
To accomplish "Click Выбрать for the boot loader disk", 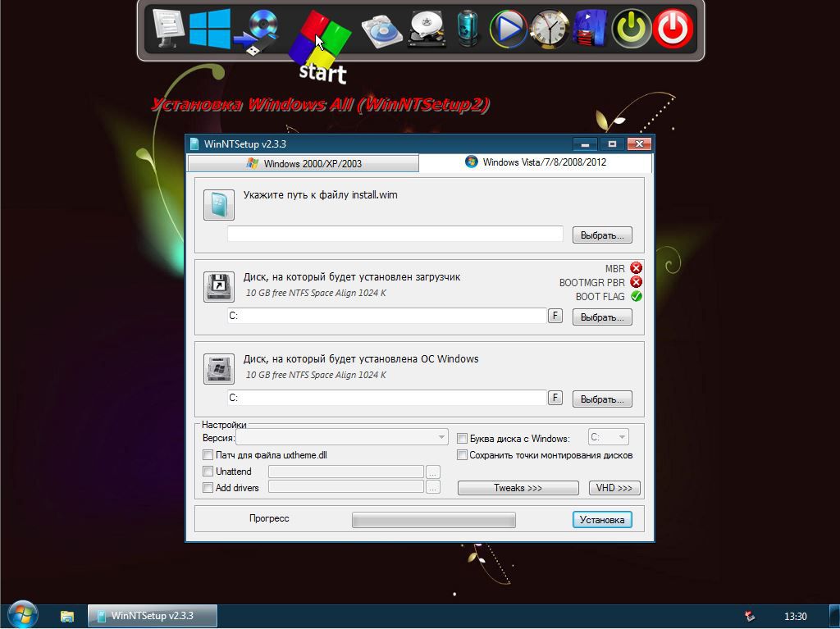I will pos(602,317).
